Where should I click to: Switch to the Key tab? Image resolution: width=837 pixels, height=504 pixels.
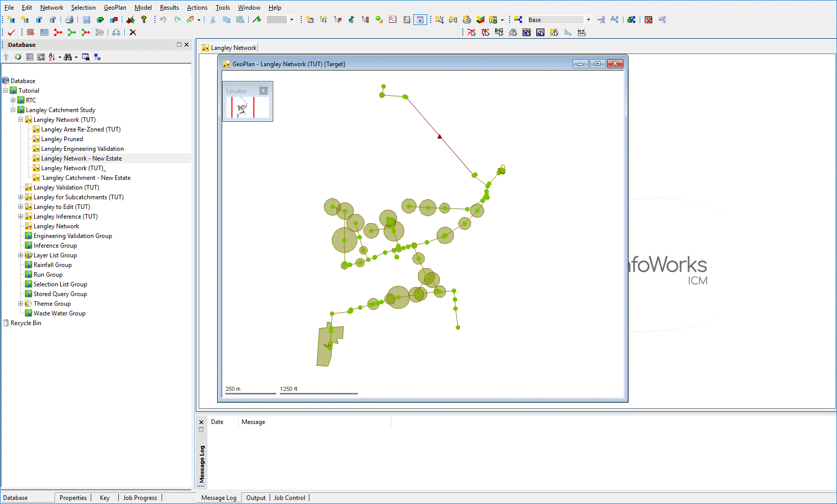click(x=104, y=498)
